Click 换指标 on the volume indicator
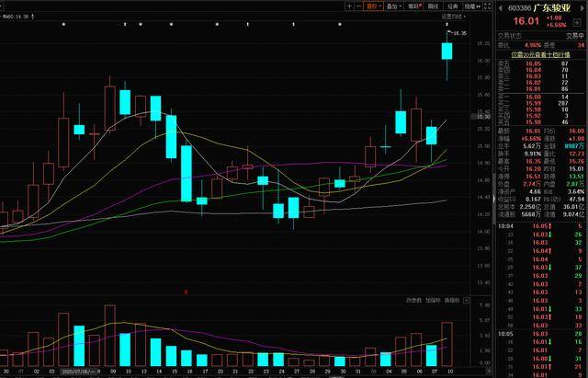 tap(452, 301)
